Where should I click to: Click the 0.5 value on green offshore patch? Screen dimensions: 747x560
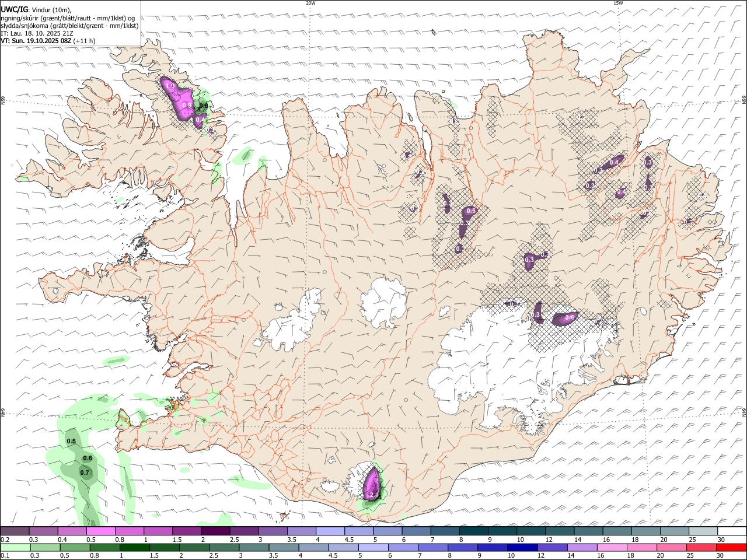[x=71, y=441]
